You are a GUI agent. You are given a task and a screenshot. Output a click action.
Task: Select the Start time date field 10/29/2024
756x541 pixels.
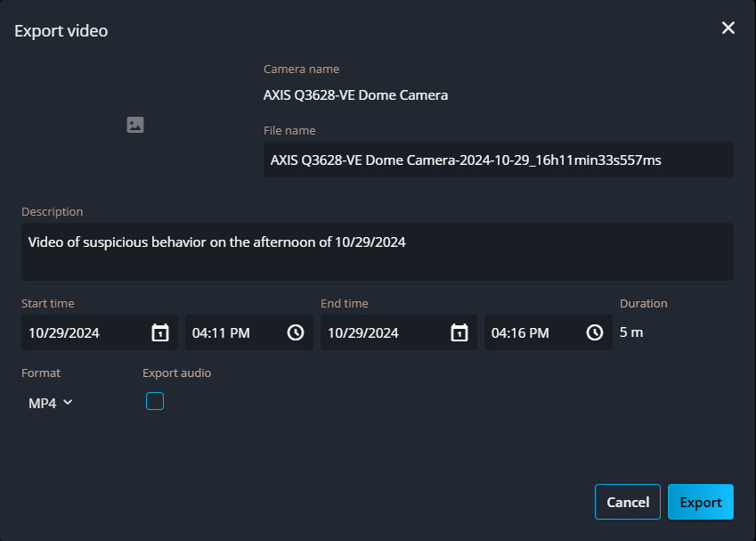(x=80, y=332)
